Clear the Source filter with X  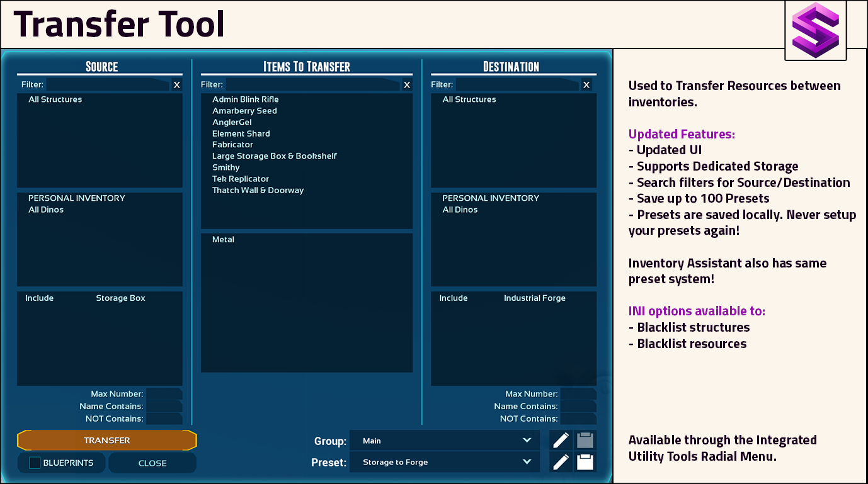click(x=176, y=85)
